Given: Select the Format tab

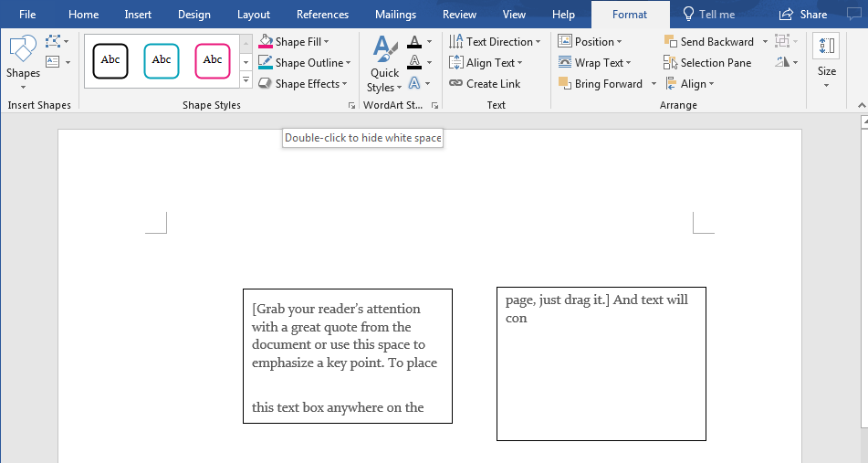Looking at the screenshot, I should click(630, 15).
